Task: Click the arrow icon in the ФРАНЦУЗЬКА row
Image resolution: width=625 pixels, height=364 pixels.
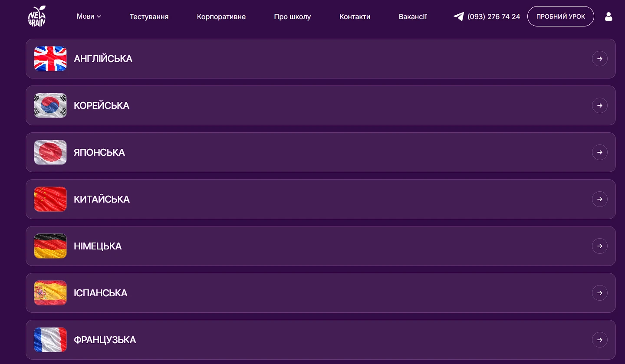Action: coord(600,340)
